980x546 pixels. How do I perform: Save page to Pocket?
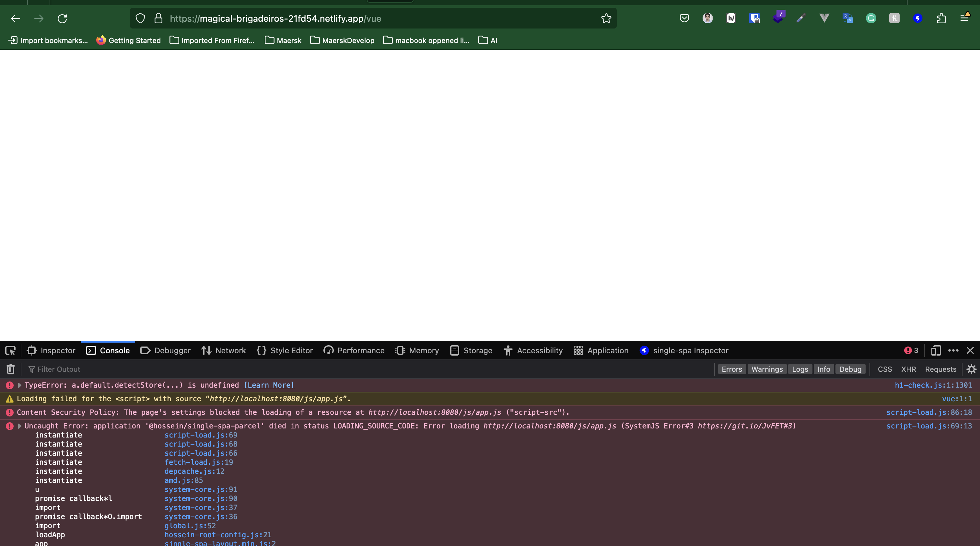(x=684, y=18)
